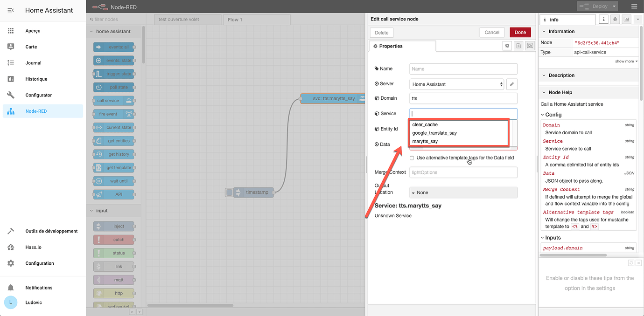Open the Home Assistant server dropdown
Viewport: 644px width, 316px height.
click(456, 84)
